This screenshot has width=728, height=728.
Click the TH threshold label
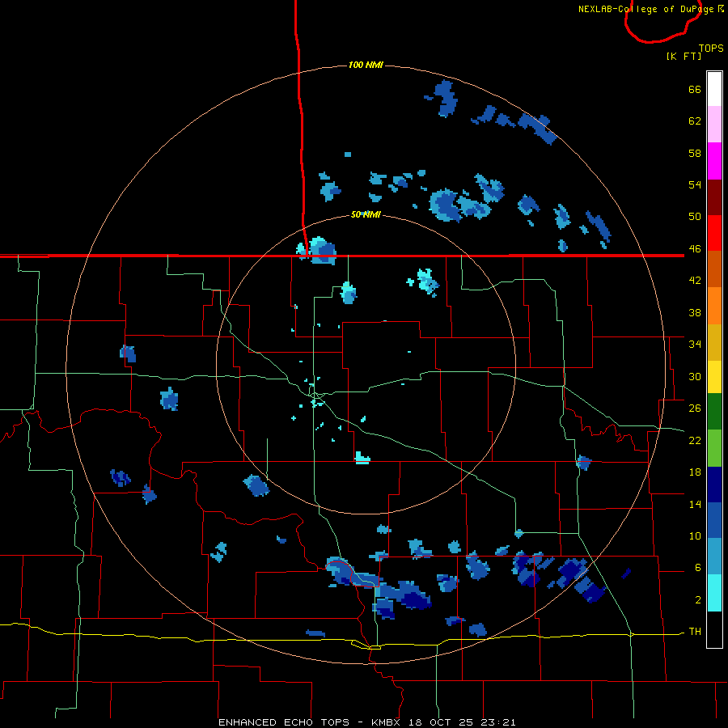point(695,632)
